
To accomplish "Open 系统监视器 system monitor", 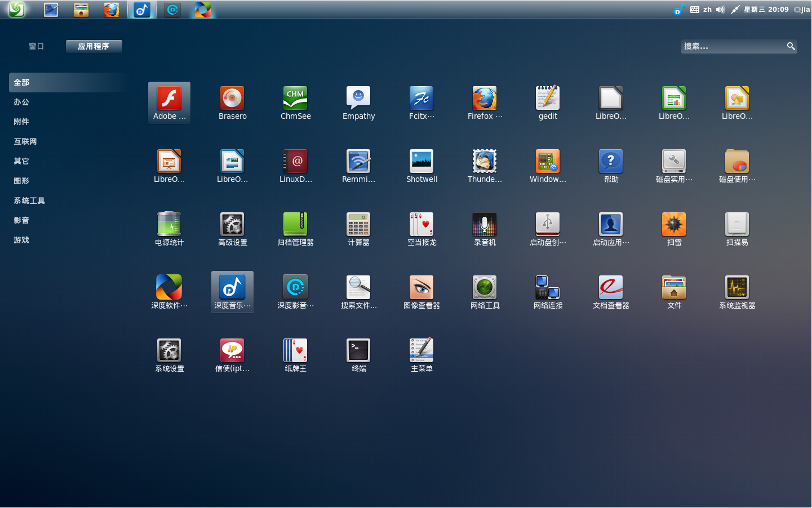I will (737, 292).
